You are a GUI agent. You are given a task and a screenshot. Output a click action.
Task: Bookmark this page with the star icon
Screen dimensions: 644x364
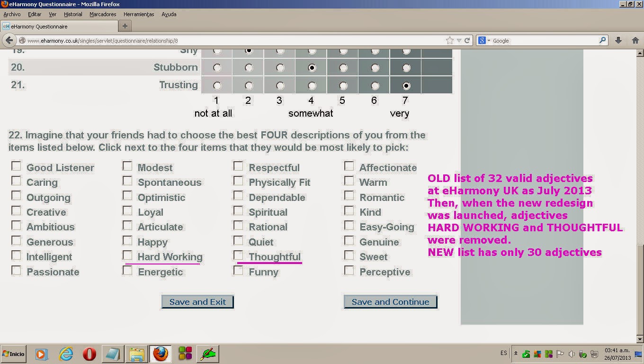pyautogui.click(x=449, y=41)
